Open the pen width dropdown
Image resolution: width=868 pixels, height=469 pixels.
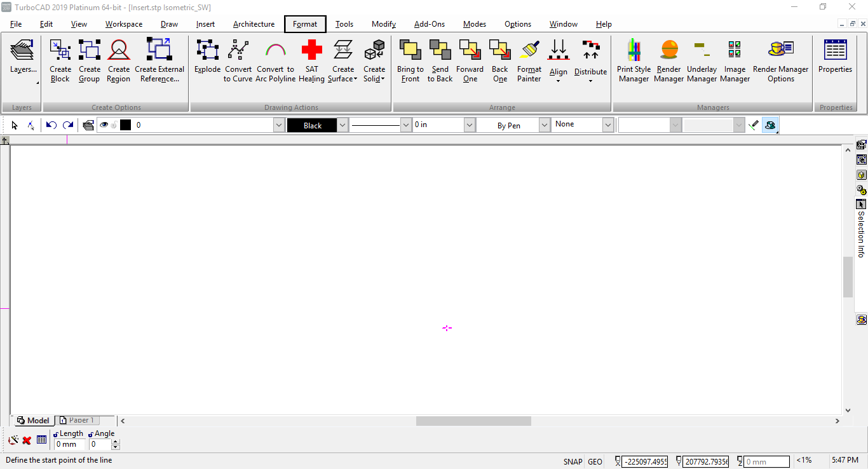[470, 125]
